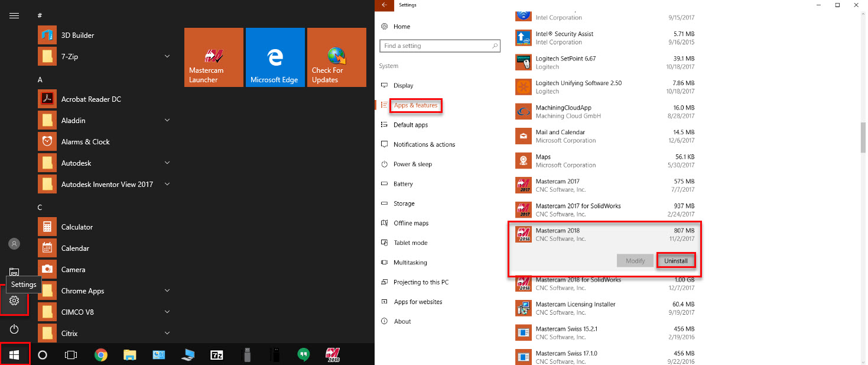Viewport: 868px width, 365px height.
Task: Select MachiningCloudApp entry
Action: pos(605,112)
